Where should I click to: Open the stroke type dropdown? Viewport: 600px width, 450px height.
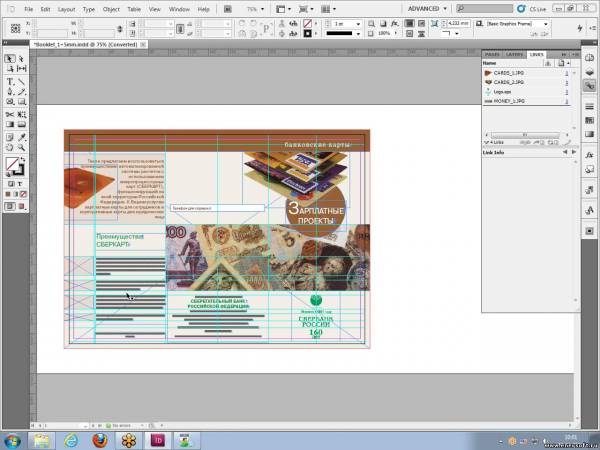[358, 34]
